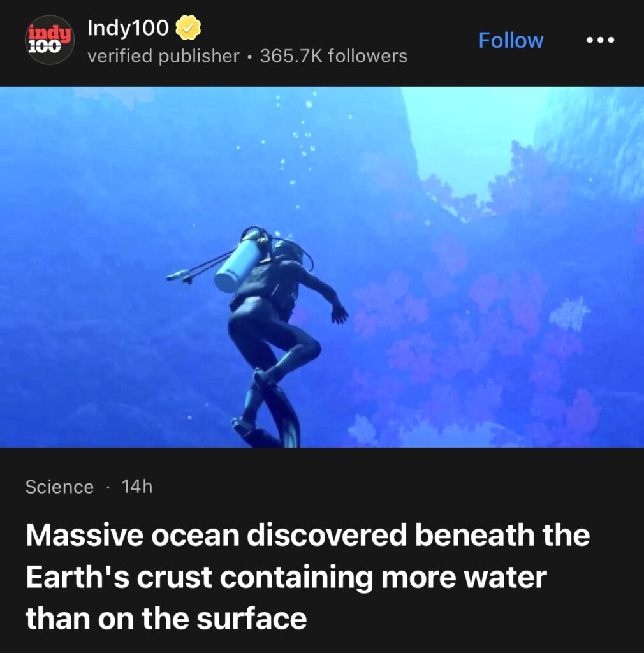The height and width of the screenshot is (653, 644).
Task: Click the 14h timestamp
Action: [x=137, y=487]
